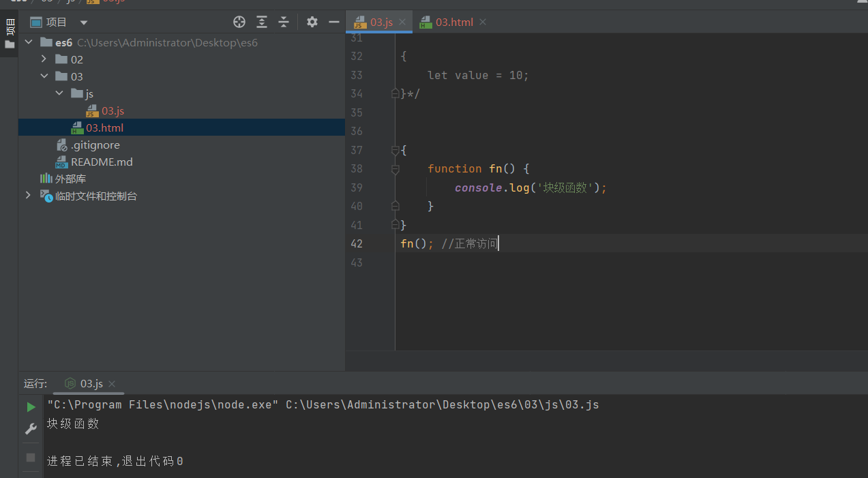The width and height of the screenshot is (868, 478).
Task: Click line number 39 in the gutter
Action: pyautogui.click(x=357, y=188)
